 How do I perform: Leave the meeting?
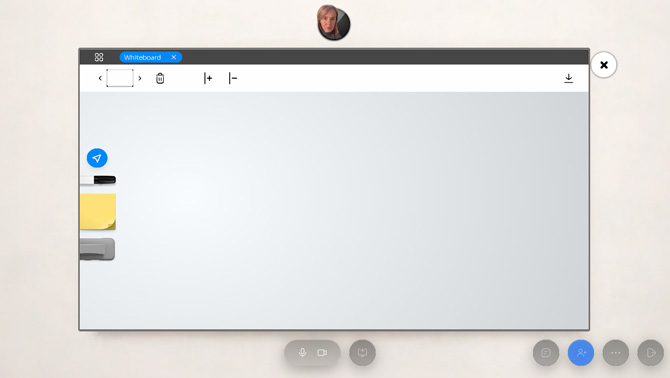pos(651,353)
